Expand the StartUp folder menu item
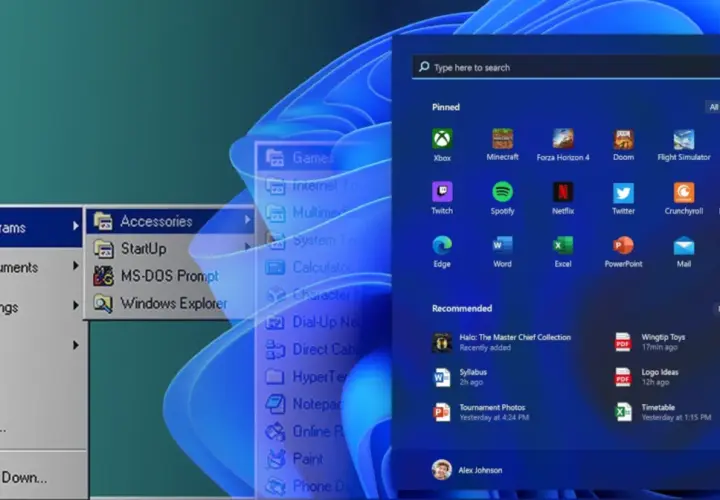Image resolution: width=720 pixels, height=500 pixels. coord(170,248)
